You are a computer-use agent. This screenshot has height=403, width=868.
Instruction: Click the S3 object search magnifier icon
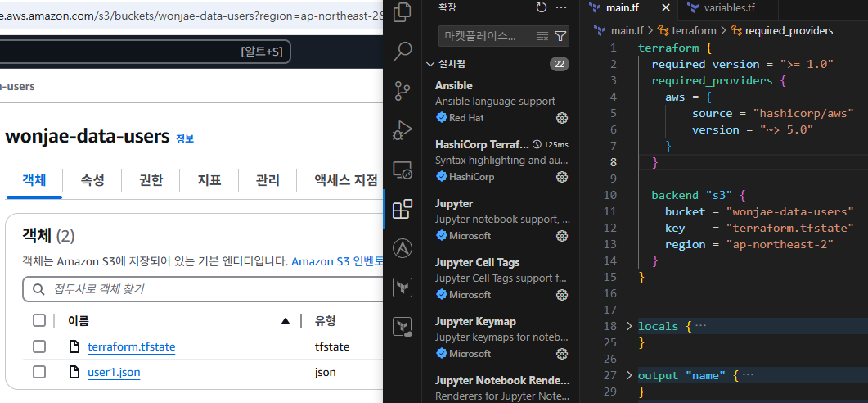pyautogui.click(x=38, y=289)
